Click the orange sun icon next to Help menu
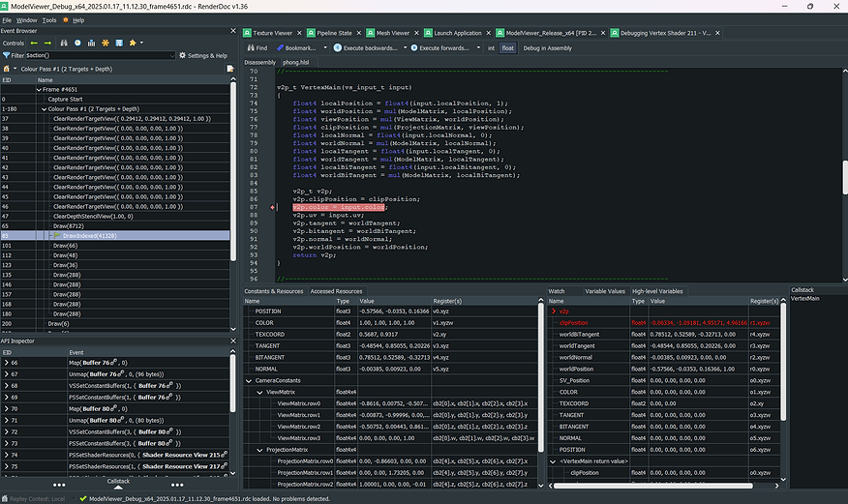The width and height of the screenshot is (848, 504). tap(66, 20)
